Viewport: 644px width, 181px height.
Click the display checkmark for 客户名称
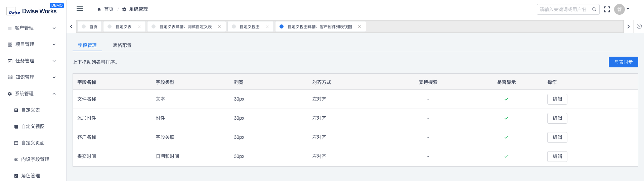pyautogui.click(x=506, y=137)
